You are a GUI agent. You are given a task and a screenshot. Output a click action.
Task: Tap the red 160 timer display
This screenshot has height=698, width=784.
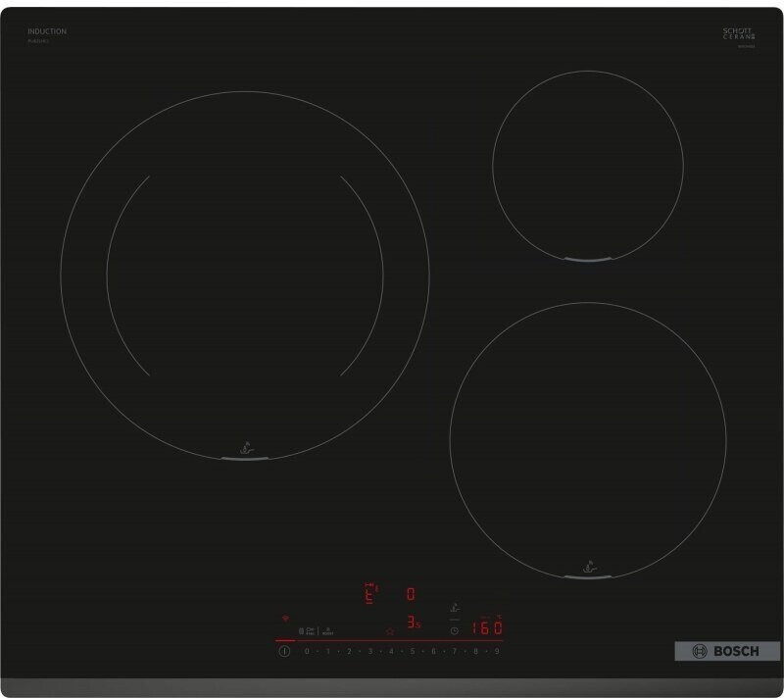(486, 627)
